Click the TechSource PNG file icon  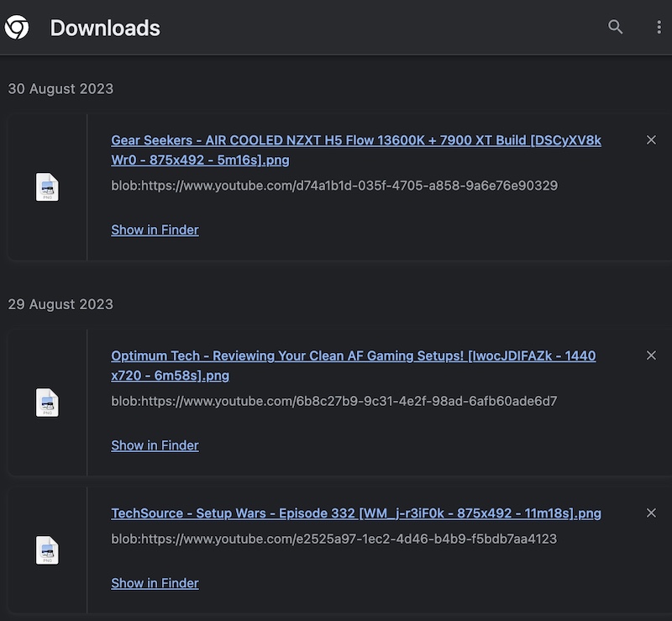pyautogui.click(x=47, y=550)
